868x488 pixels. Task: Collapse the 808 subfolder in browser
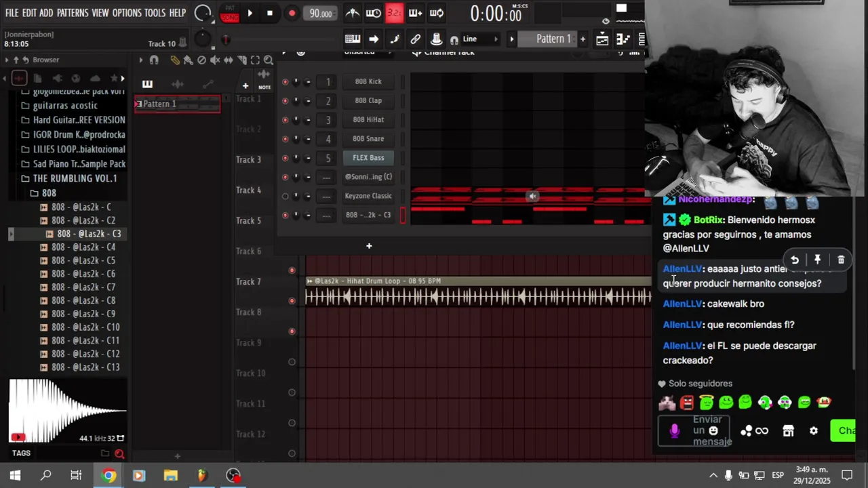click(49, 193)
